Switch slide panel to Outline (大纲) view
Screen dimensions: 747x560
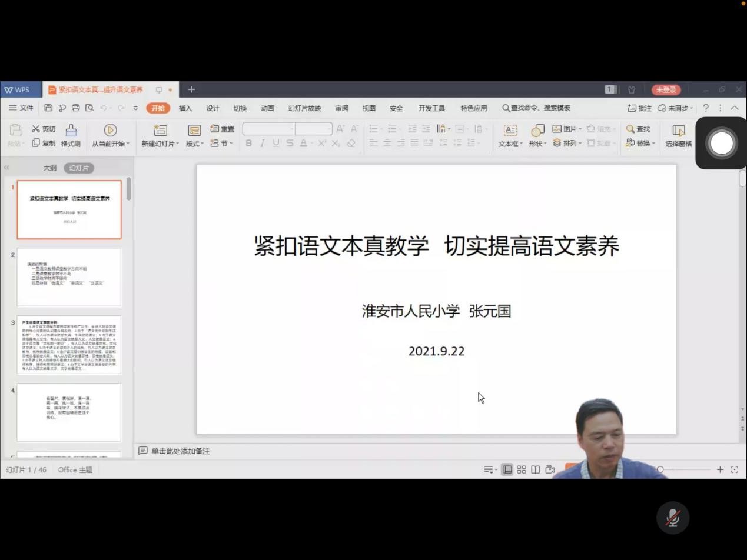click(49, 168)
